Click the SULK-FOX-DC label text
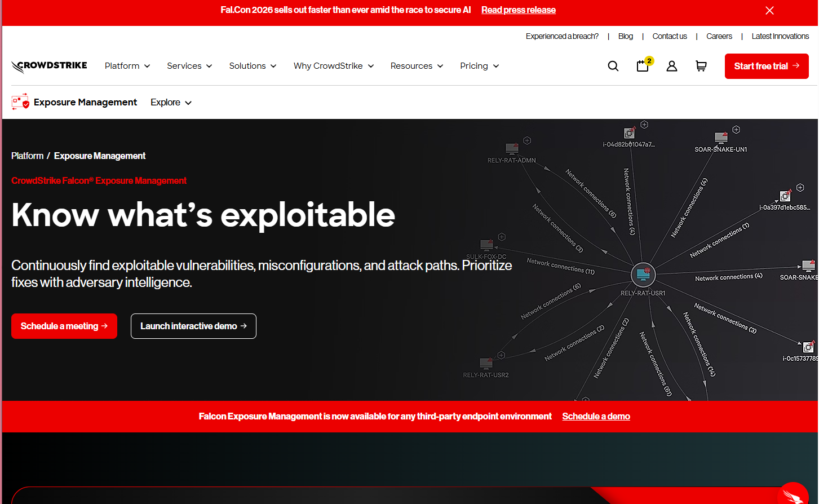This screenshot has height=504, width=819. 486,257
